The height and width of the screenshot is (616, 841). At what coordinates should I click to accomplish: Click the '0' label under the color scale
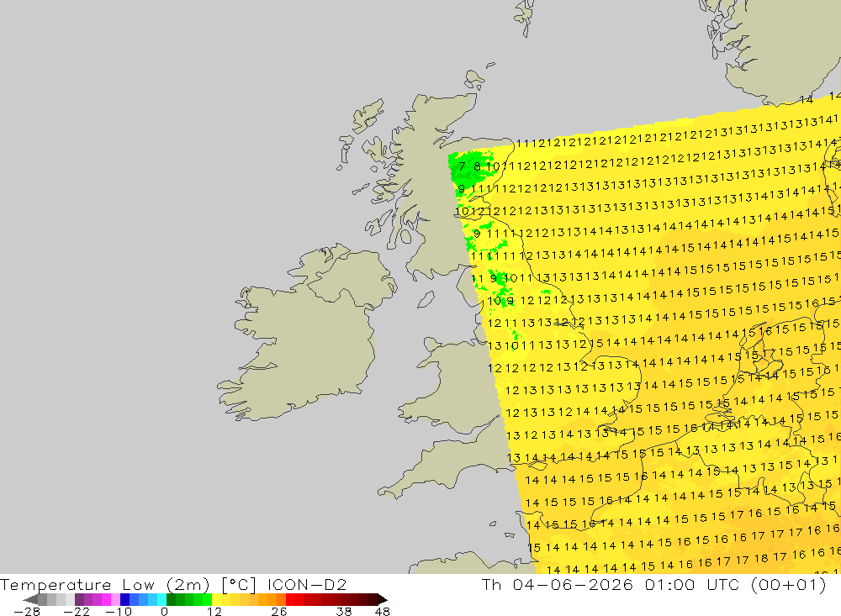pyautogui.click(x=165, y=612)
